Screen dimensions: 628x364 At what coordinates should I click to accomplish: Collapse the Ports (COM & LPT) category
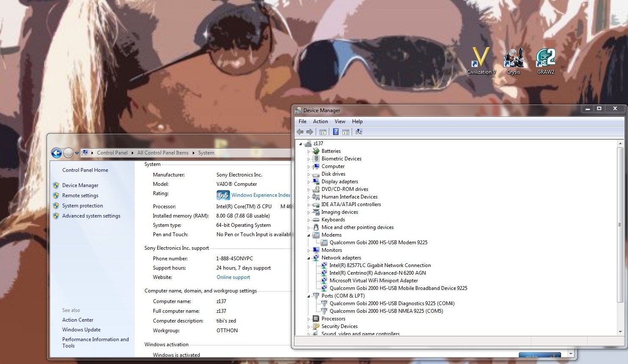pos(308,296)
